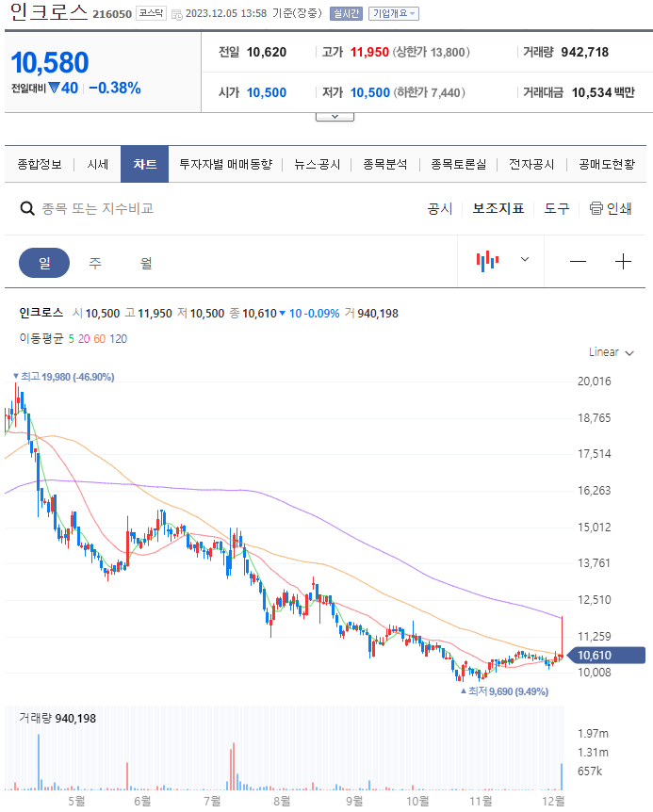Switch chart to 주 weekly period
Image resolution: width=653 pixels, height=812 pixels.
click(x=95, y=263)
